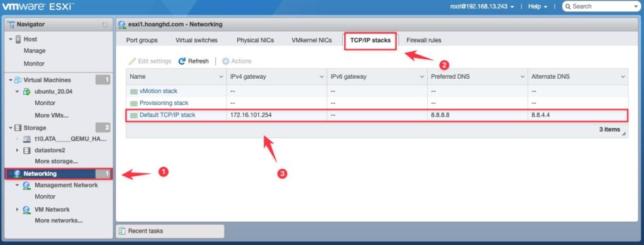Open the Default TCP/IP stack link
Screen dimensions: 644x245
coord(167,115)
